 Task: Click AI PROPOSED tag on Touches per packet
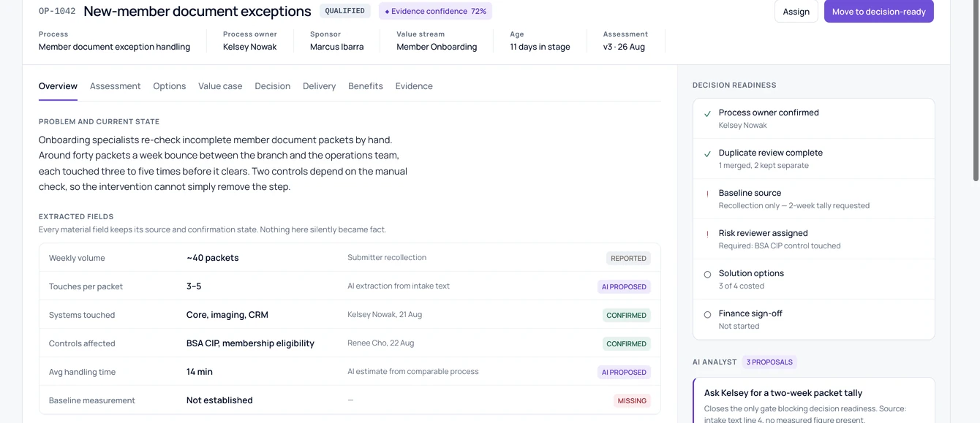click(624, 286)
